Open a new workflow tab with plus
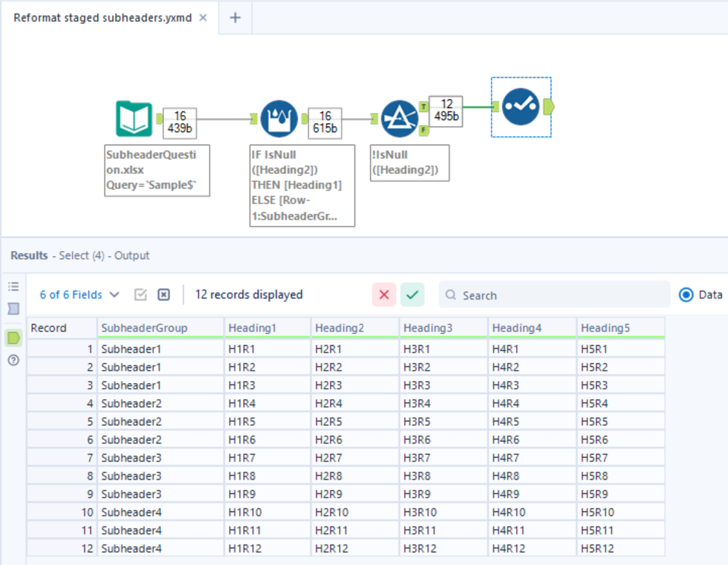Image resolution: width=728 pixels, height=565 pixels. pyautogui.click(x=235, y=17)
